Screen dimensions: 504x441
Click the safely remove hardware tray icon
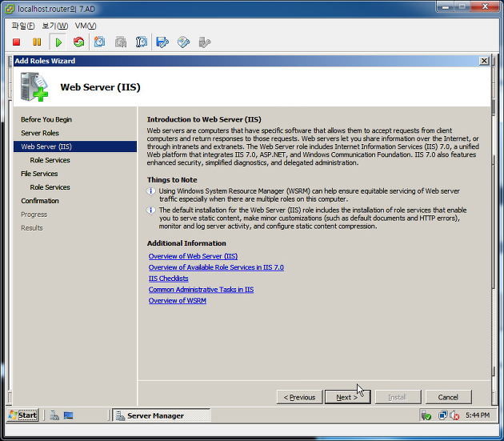426,415
